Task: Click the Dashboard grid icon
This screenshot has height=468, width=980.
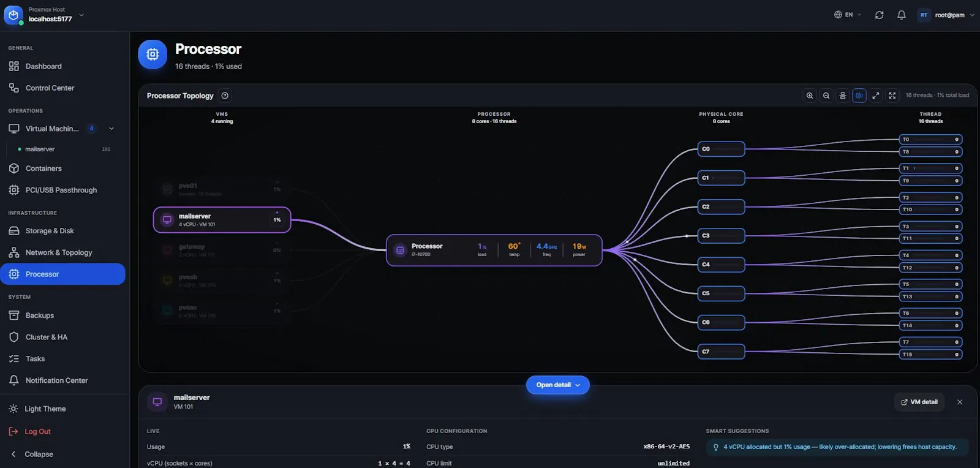Action: pos(14,66)
